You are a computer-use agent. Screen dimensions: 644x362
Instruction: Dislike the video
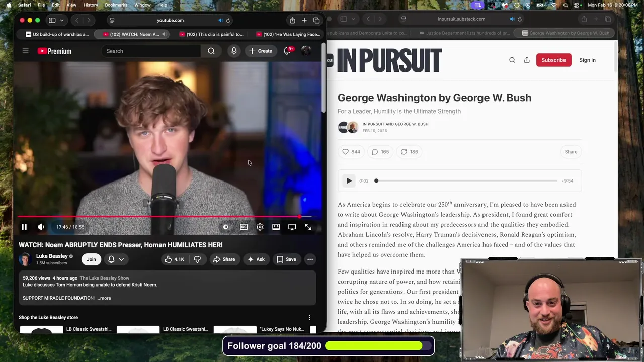197,259
